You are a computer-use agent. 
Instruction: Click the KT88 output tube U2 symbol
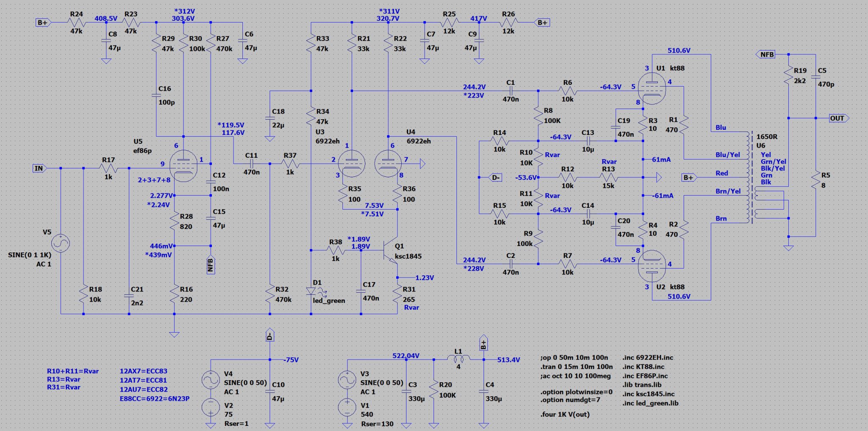point(652,266)
